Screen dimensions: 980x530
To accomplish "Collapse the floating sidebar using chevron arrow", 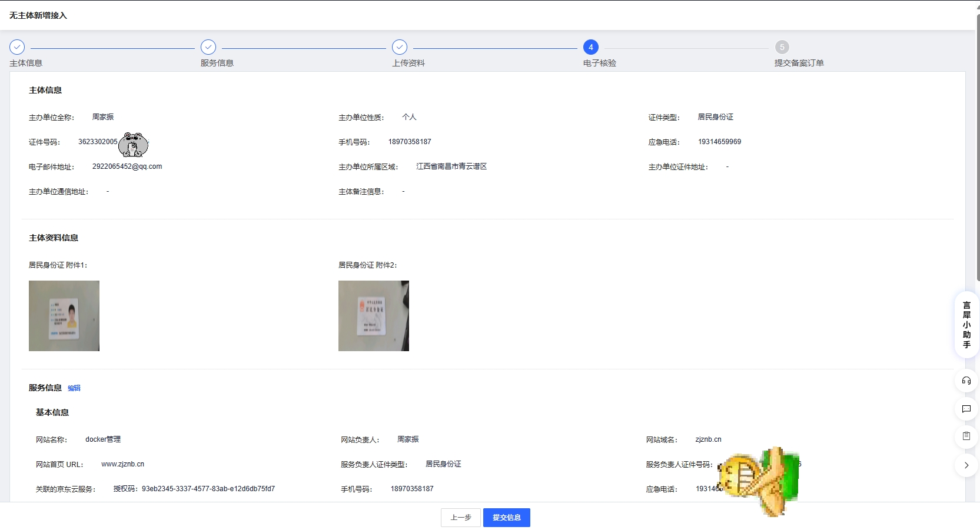I will click(x=966, y=465).
